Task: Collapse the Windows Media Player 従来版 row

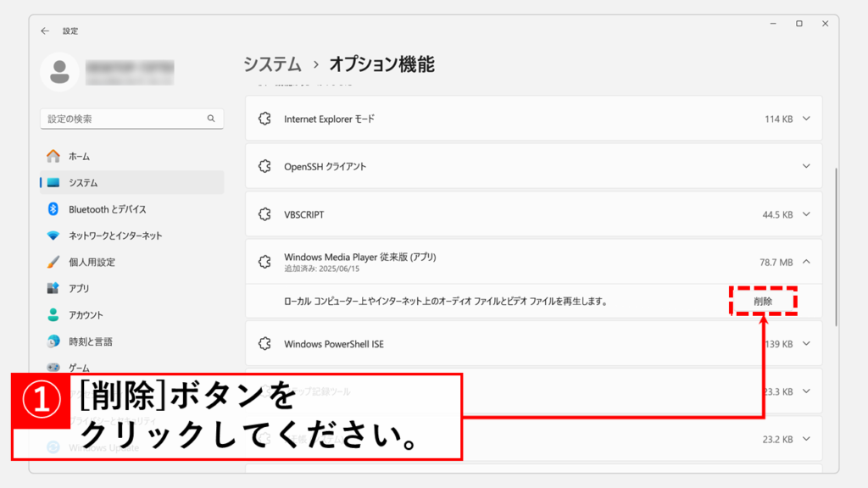Action: [x=806, y=262]
